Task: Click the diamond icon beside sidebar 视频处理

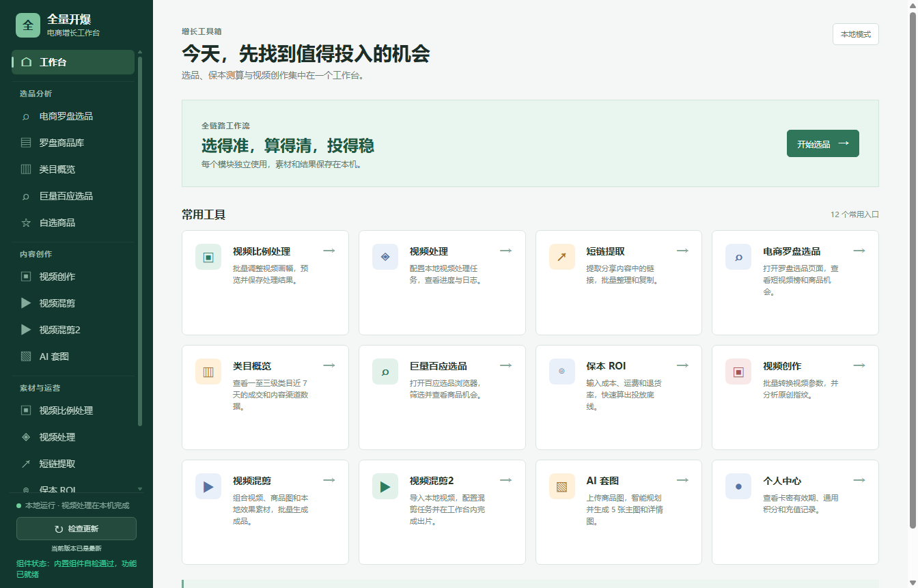Action: click(x=26, y=437)
